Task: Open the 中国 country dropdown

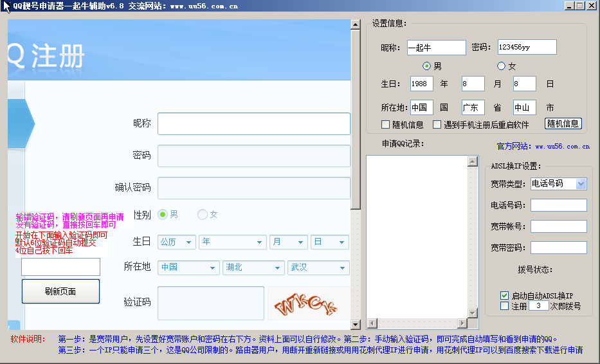Action: click(x=188, y=268)
